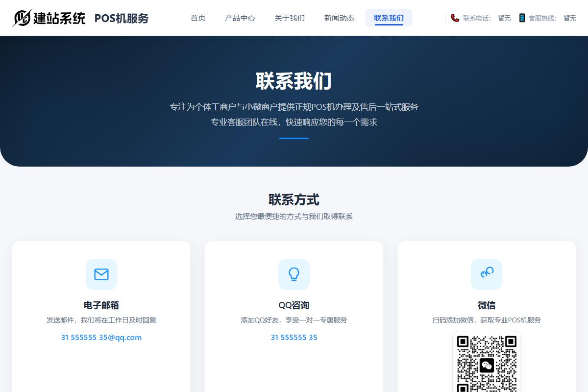The image size is (588, 392).
Task: Click the envelope icon on 电子邮箱 card
Action: (101, 274)
